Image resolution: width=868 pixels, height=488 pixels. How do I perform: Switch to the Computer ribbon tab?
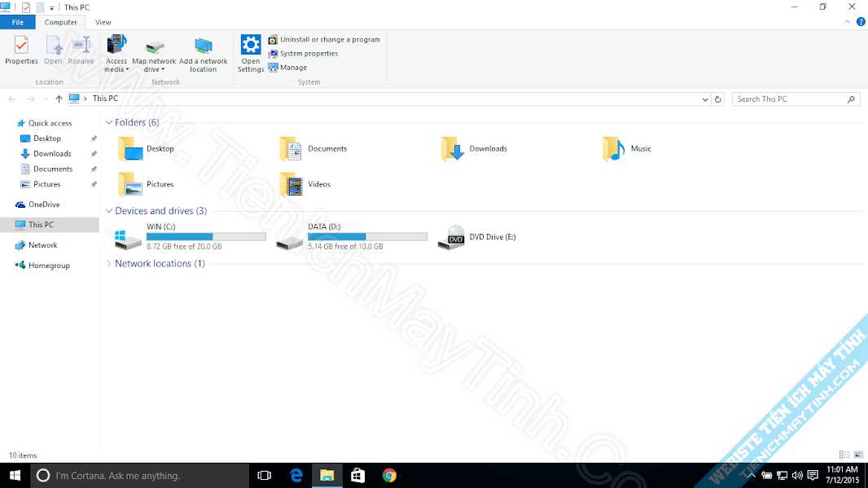[60, 22]
